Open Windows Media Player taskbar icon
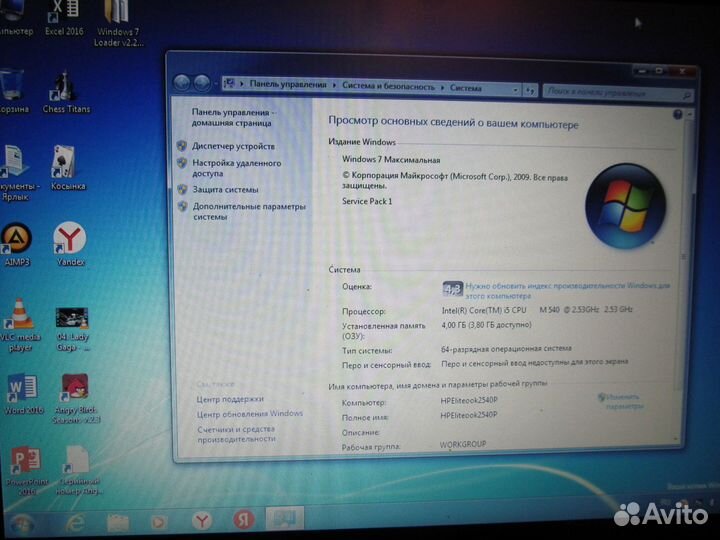Screen dimensions: 720x540 click(x=158, y=522)
